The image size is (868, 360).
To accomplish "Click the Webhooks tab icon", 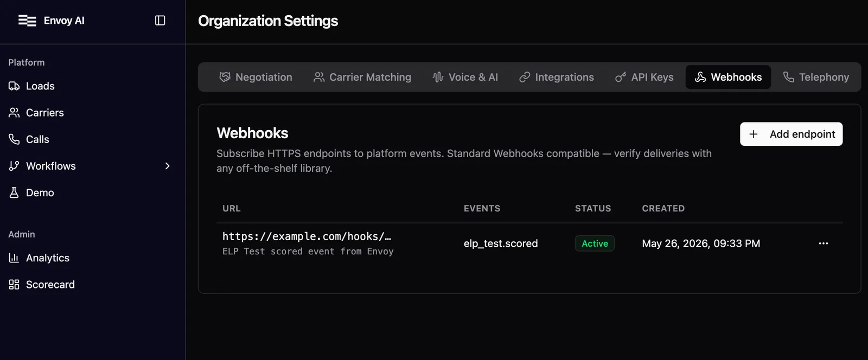I will point(700,77).
